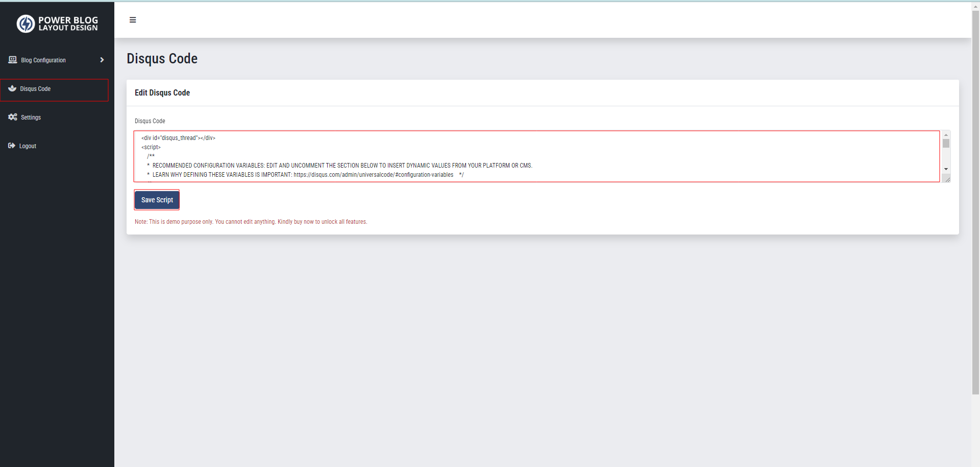The image size is (980, 467).
Task: Click the Logout text in the sidebar
Action: [28, 146]
